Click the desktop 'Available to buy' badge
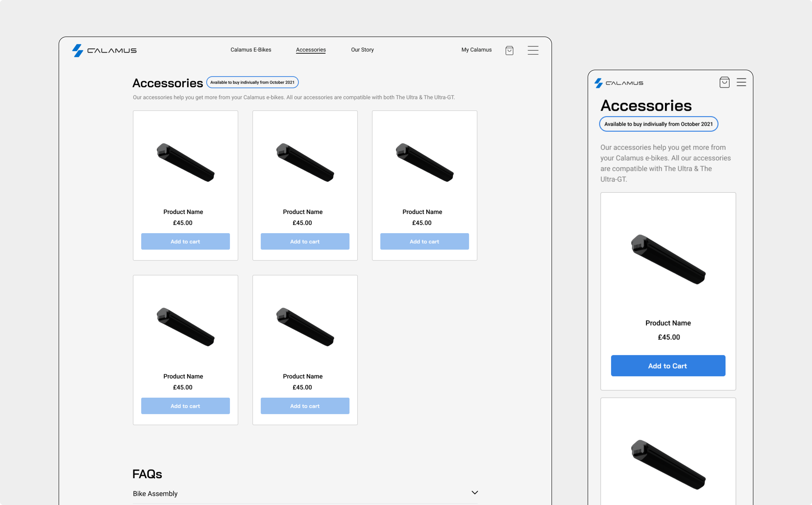The width and height of the screenshot is (812, 505). coord(252,82)
